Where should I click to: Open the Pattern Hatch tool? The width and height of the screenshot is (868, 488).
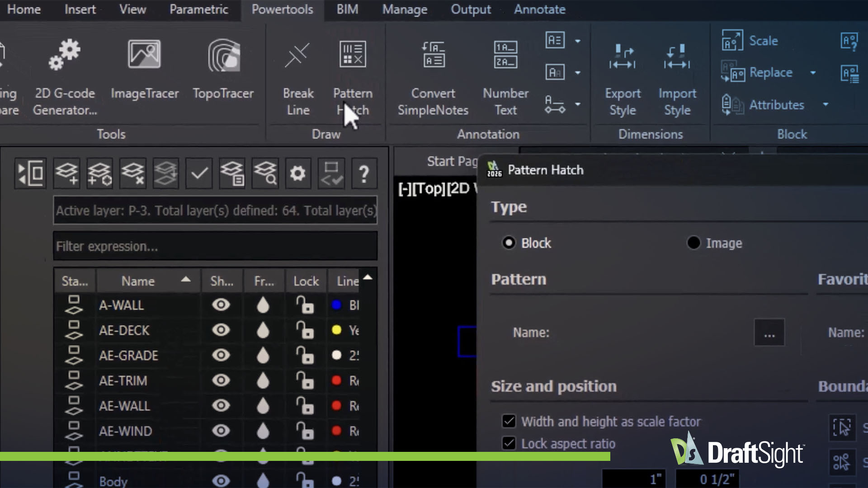(x=353, y=78)
